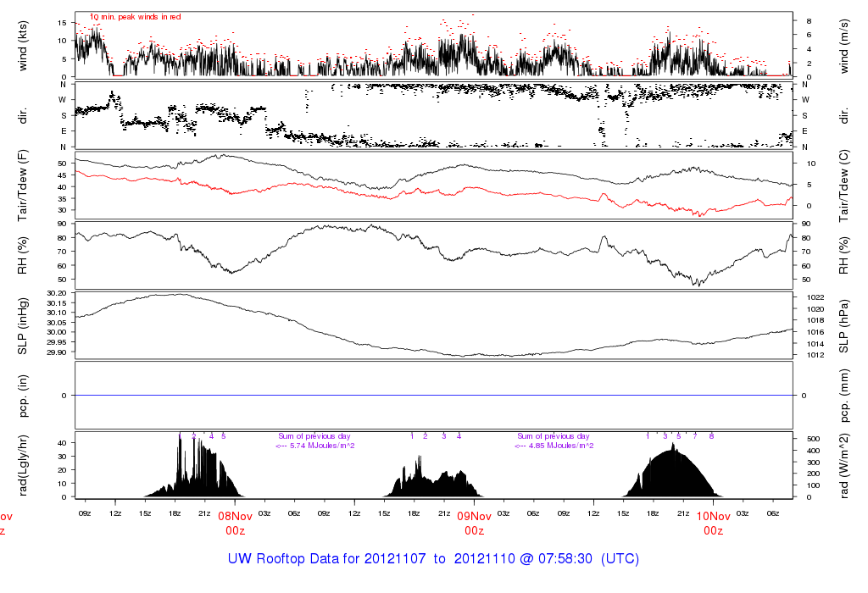This screenshot has width=868, height=593.
Task: Click the "pcp. (mm)" axis label
Action: click(844, 396)
